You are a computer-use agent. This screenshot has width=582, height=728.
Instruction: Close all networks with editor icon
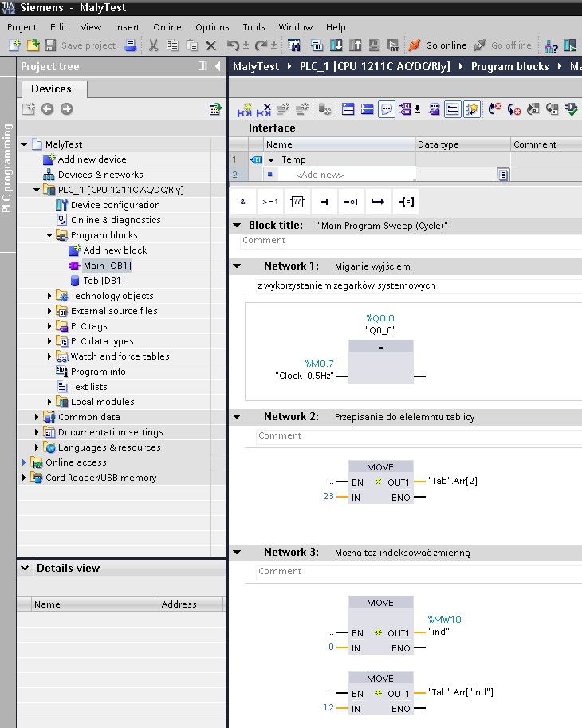[x=367, y=109]
